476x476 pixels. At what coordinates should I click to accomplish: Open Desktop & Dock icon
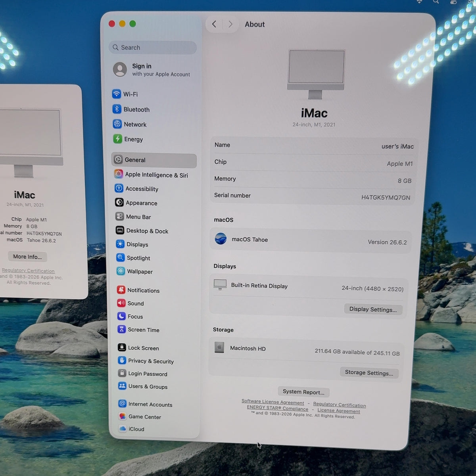[120, 230]
